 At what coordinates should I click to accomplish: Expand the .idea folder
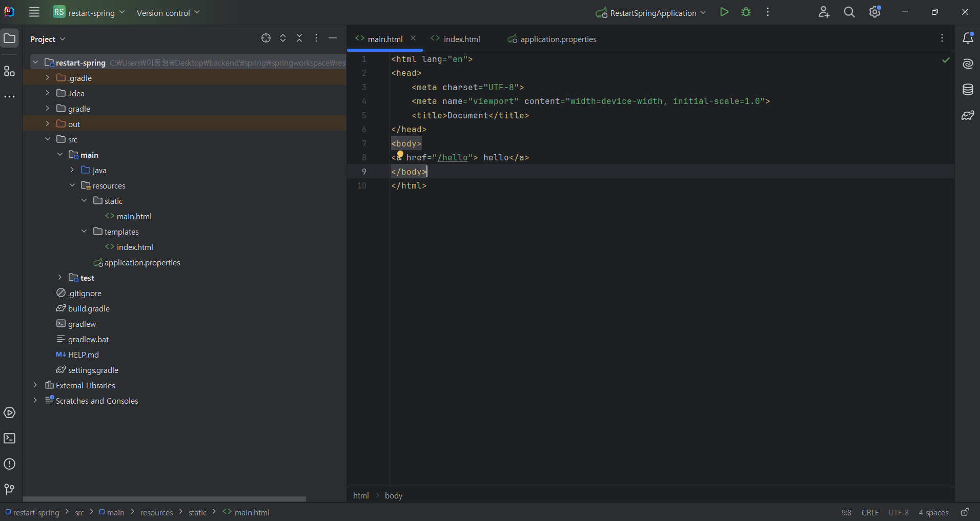click(48, 93)
